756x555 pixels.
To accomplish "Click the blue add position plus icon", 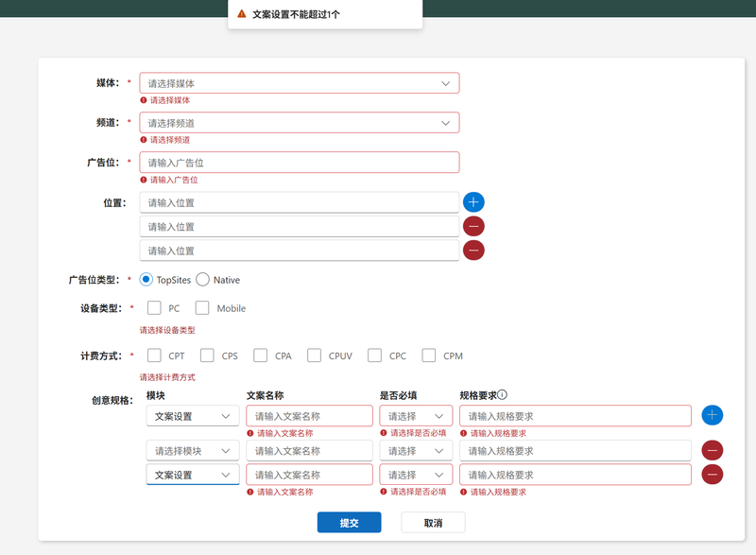I will click(473, 202).
